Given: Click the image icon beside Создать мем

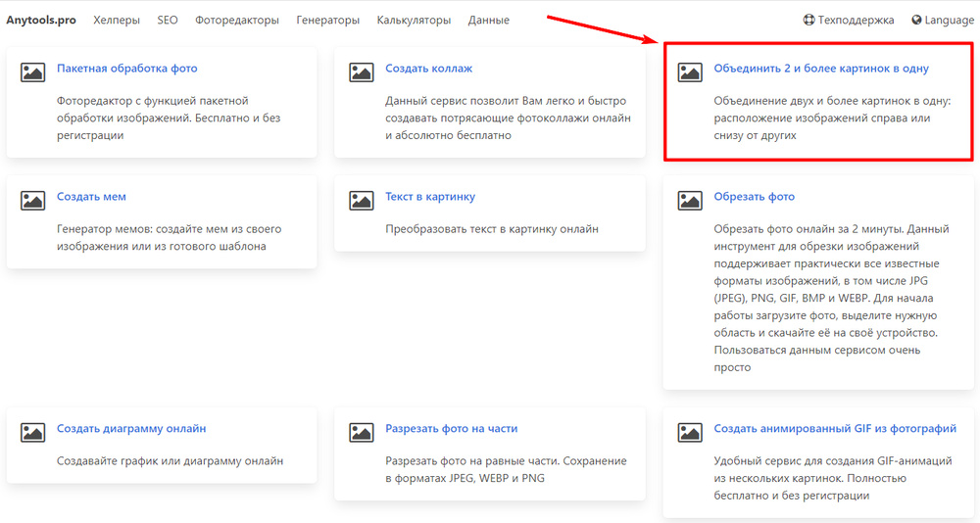Looking at the screenshot, I should click(33, 199).
